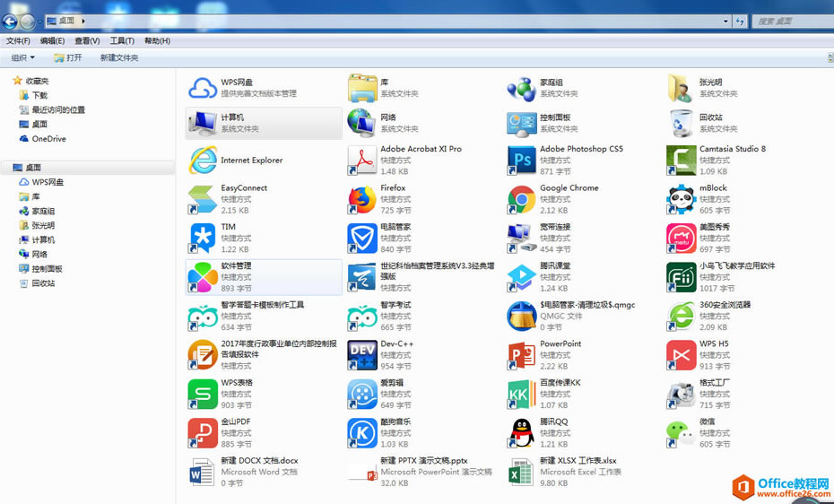The image size is (834, 504).
Task: Select 网络 in sidebar tree
Action: (x=33, y=254)
